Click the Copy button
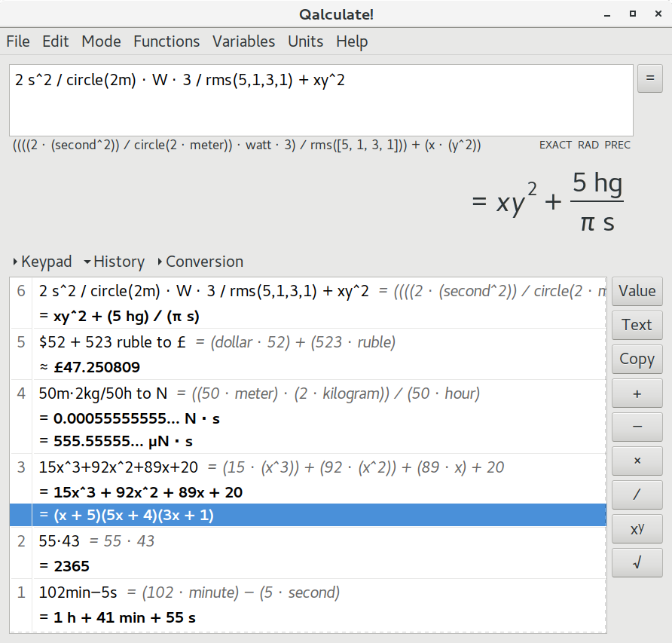 [x=637, y=359]
